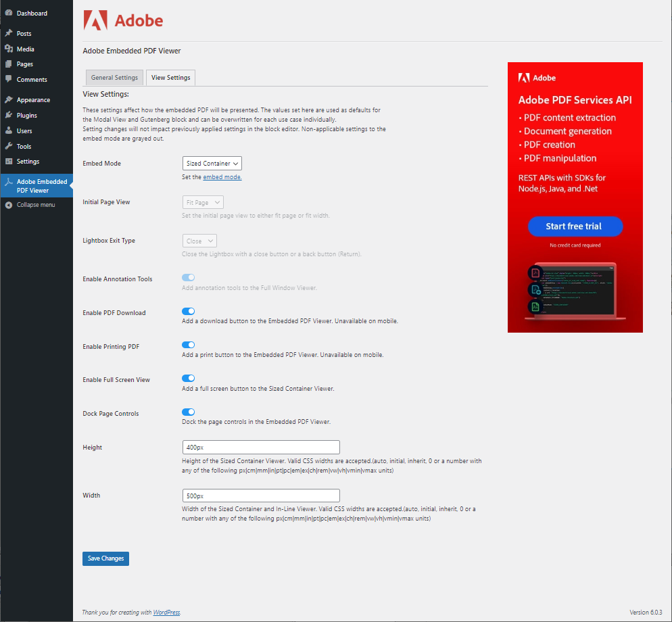This screenshot has height=622, width=672.
Task: Open the Lightbox Exit Type dropdown
Action: 199,241
